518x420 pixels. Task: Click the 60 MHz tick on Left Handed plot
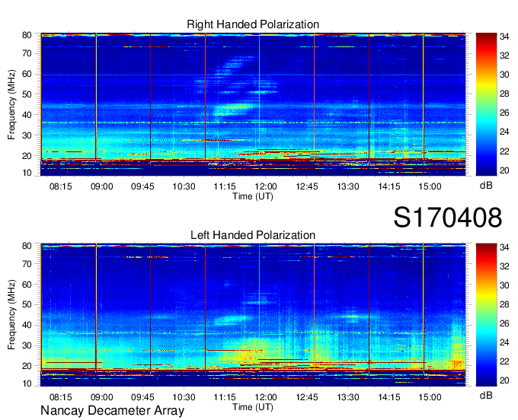tap(27, 285)
